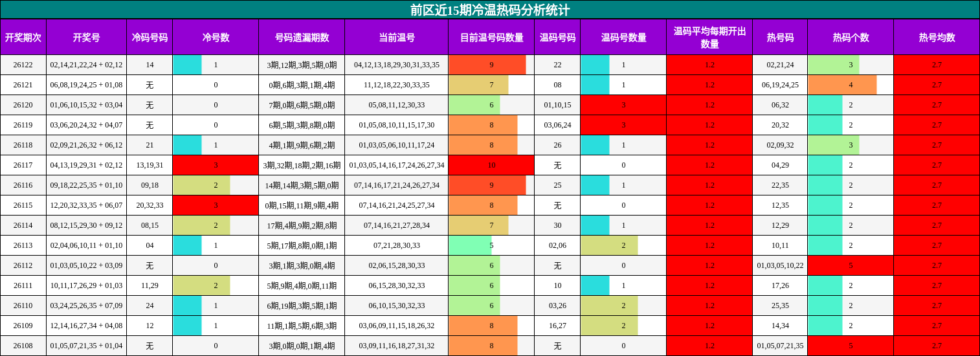Select hot numbers cell 01,03,05,10,22
This screenshot has width=980, height=356.
coord(780,265)
